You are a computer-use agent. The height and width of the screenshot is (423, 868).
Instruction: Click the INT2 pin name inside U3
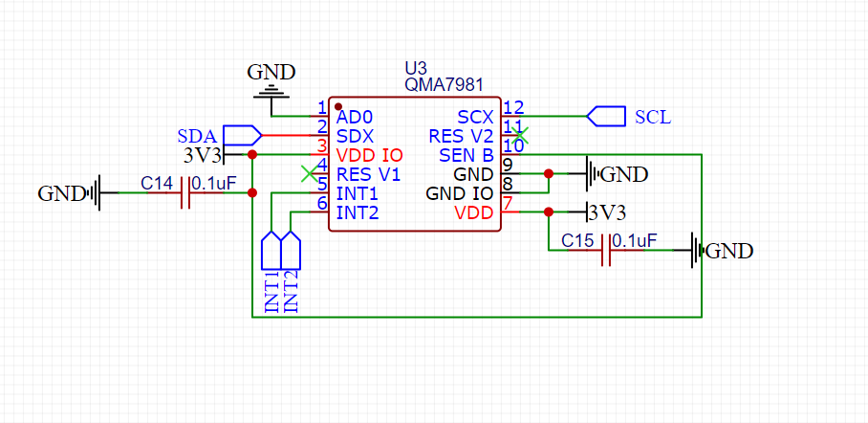[358, 212]
